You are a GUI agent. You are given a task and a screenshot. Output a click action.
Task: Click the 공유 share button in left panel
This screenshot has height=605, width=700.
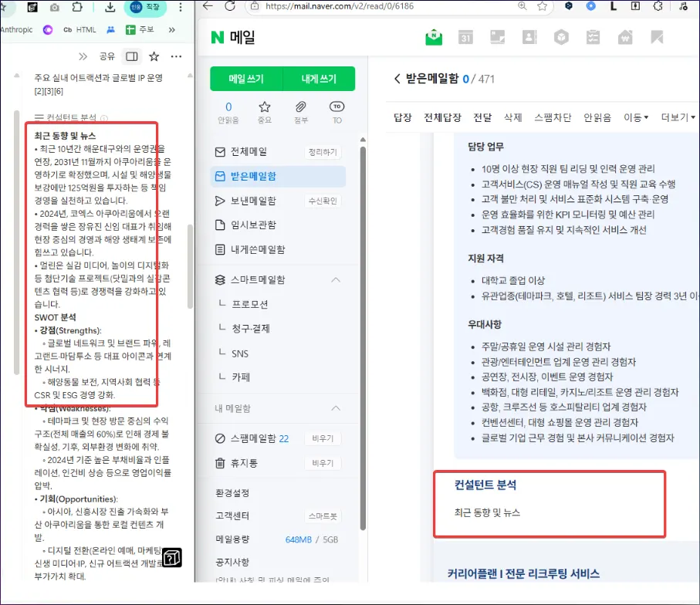(x=107, y=56)
